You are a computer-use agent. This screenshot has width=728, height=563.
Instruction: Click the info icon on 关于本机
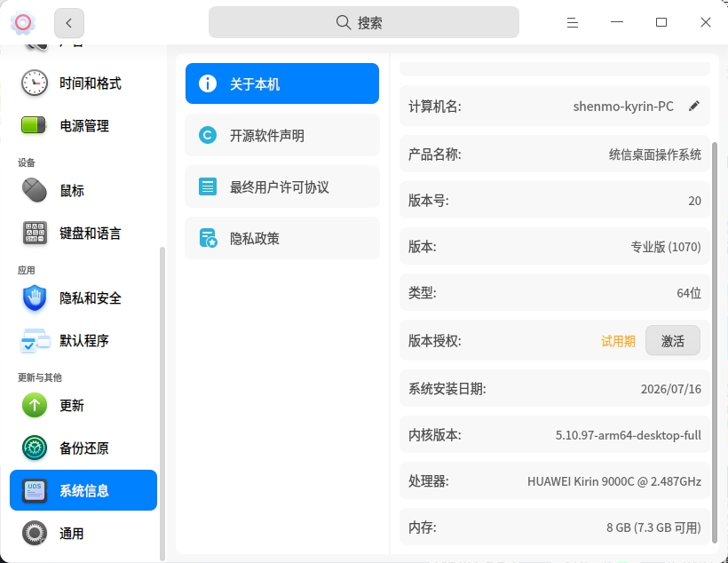pos(208,83)
